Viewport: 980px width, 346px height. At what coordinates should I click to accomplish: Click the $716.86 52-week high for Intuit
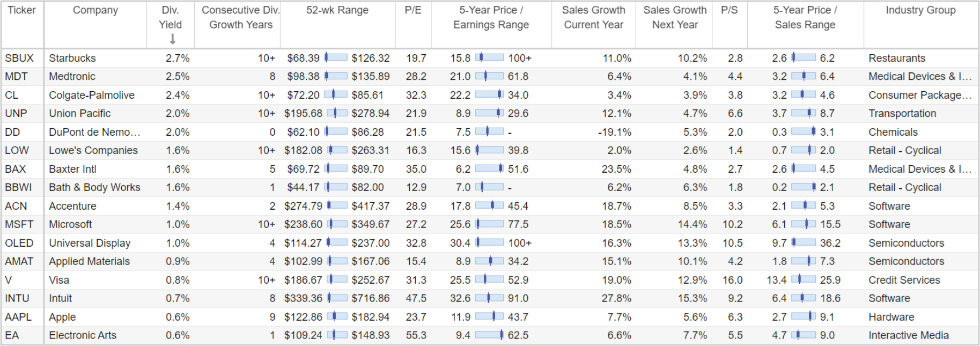pos(371,298)
